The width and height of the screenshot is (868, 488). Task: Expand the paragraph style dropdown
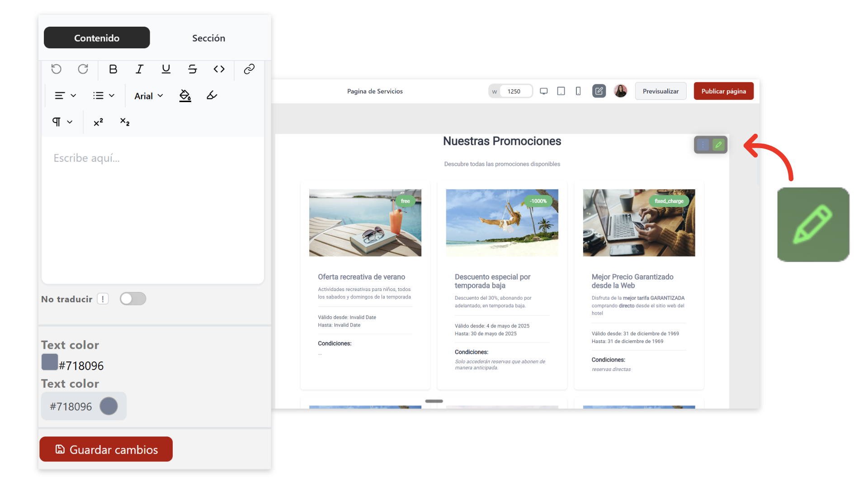(62, 122)
